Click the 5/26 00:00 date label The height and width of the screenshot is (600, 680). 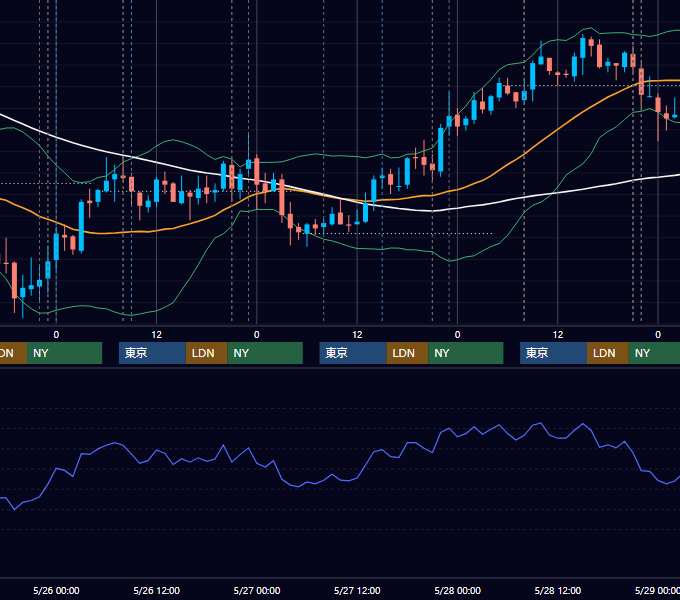[x=56, y=590]
